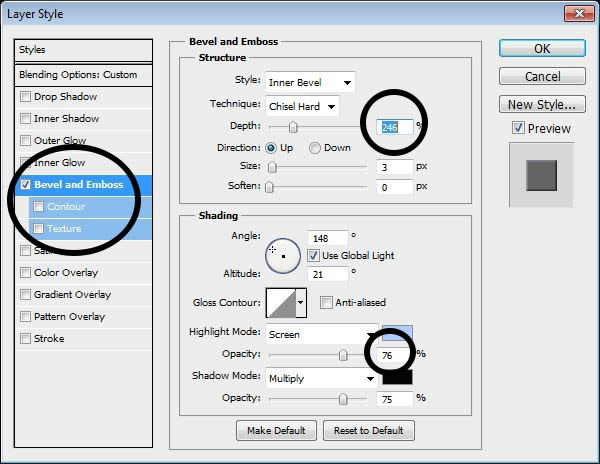Tick the Color Overlay checkbox
Image resolution: width=600 pixels, height=464 pixels.
[25, 273]
